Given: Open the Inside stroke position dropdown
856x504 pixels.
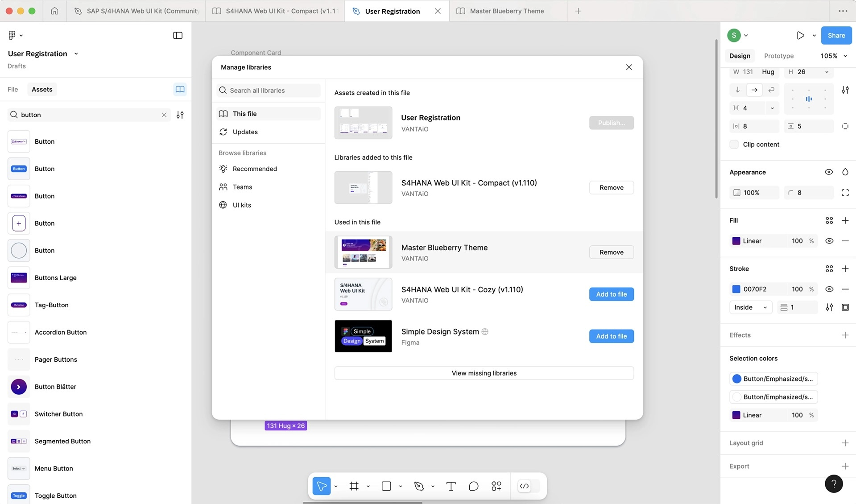Looking at the screenshot, I should point(750,307).
